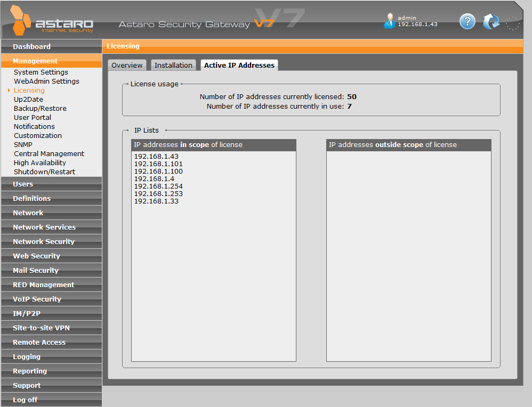Expand the Network Services section
This screenshot has width=532, height=407.
52,227
